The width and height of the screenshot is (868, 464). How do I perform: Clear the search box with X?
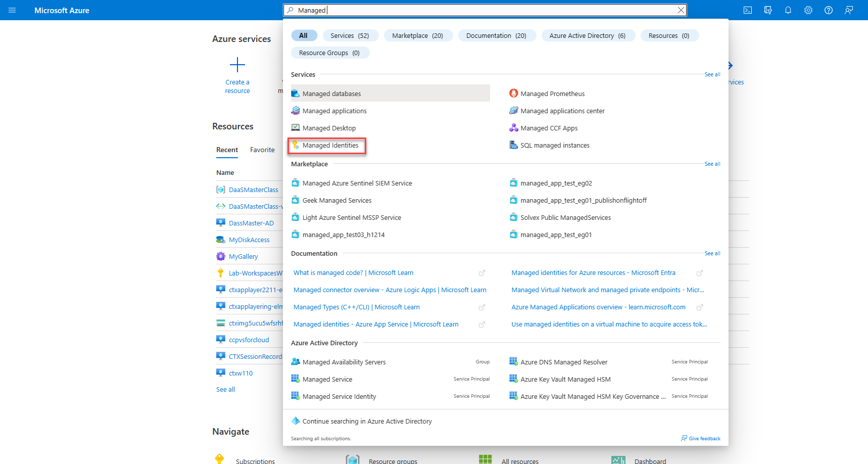point(681,10)
